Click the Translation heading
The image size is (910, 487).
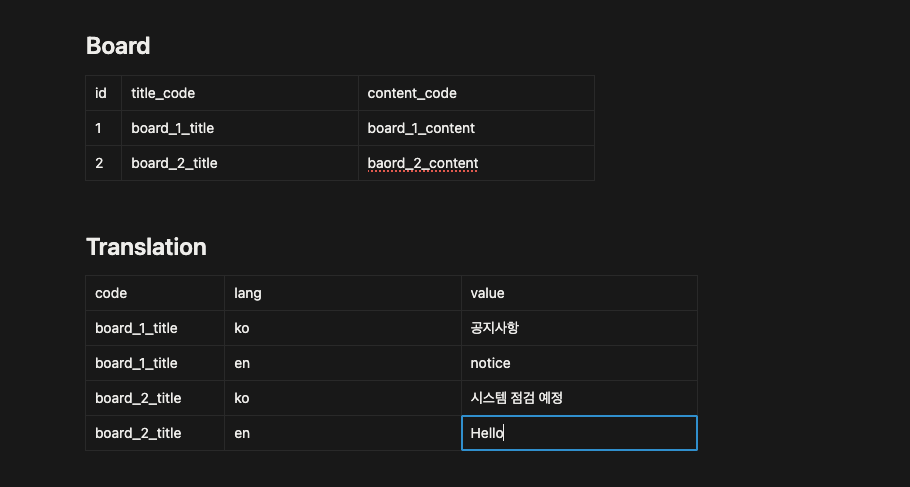coord(146,247)
